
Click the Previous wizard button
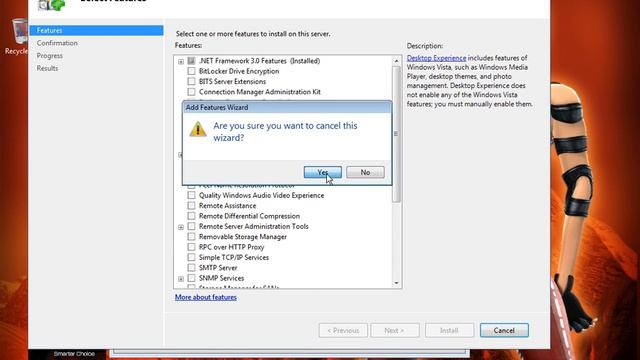click(x=343, y=330)
